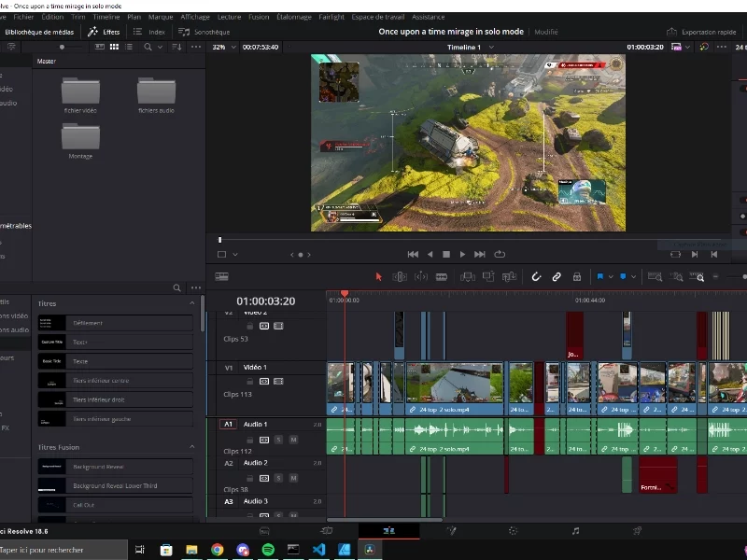The height and width of the screenshot is (560, 747).
Task: Toggle the Effets panel
Action: tap(104, 32)
